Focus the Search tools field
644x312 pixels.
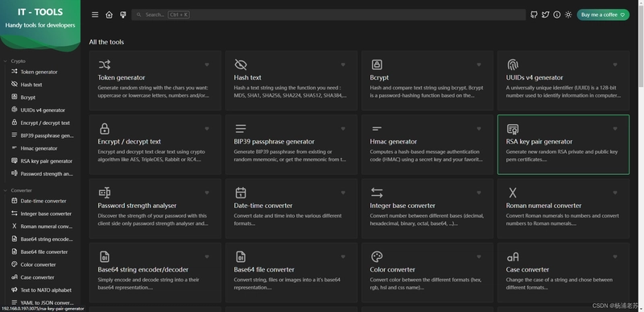(328, 15)
